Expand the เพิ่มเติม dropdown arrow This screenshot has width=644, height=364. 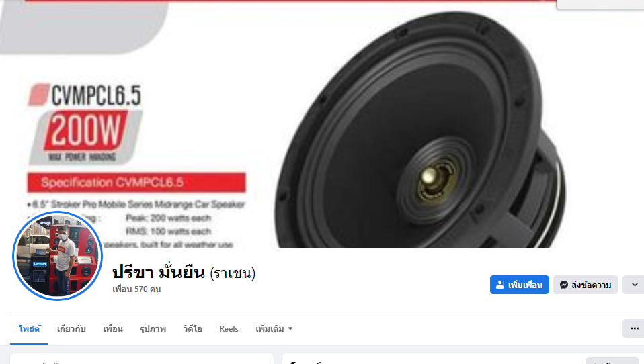290,328
